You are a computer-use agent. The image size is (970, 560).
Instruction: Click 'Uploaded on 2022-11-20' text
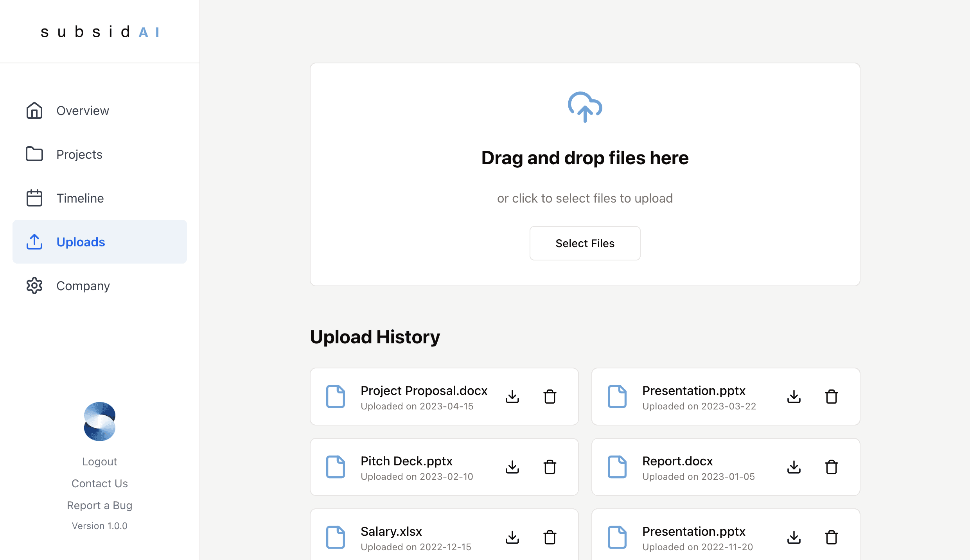click(697, 547)
